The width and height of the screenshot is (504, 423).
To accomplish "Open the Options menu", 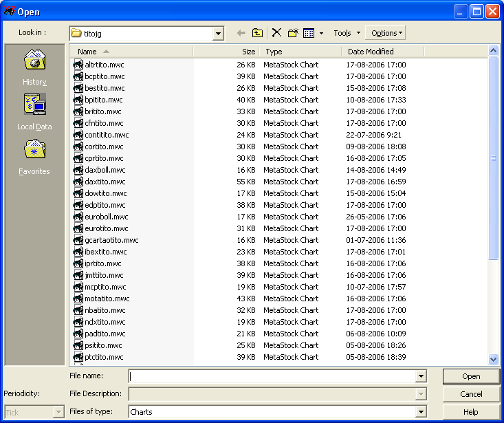I will 386,33.
